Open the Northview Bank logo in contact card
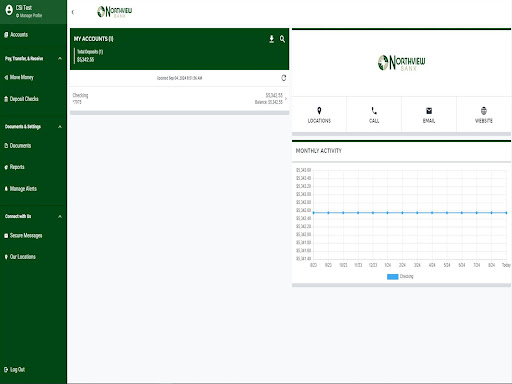This screenshot has height=384, width=512. pyautogui.click(x=401, y=63)
